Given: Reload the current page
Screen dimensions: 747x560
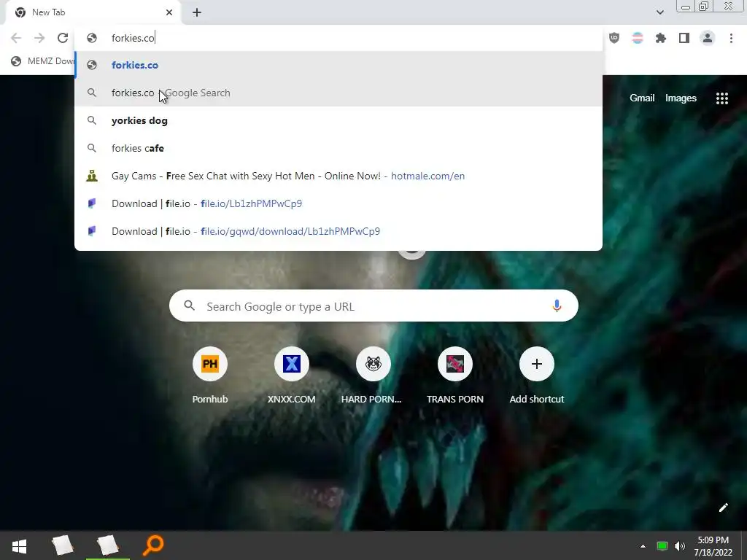Looking at the screenshot, I should [63, 38].
